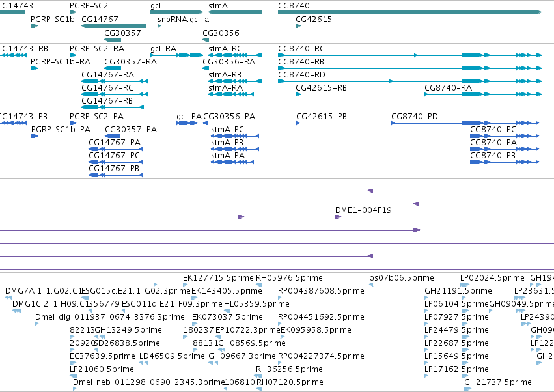Select protein CG14767-PB
This screenshot has height=392, width=554.
115,175
